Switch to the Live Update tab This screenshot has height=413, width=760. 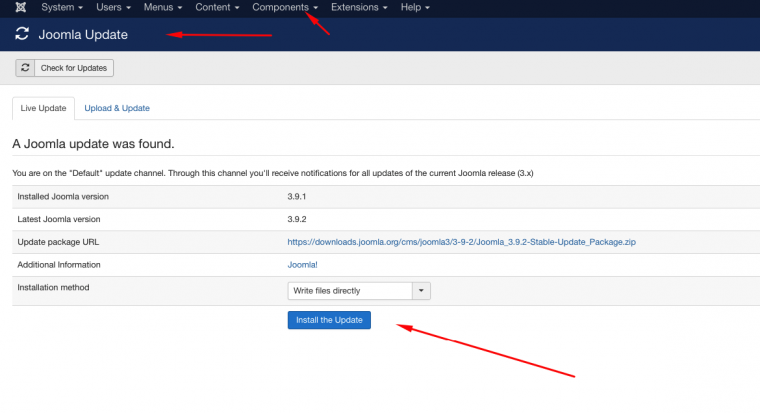[43, 108]
